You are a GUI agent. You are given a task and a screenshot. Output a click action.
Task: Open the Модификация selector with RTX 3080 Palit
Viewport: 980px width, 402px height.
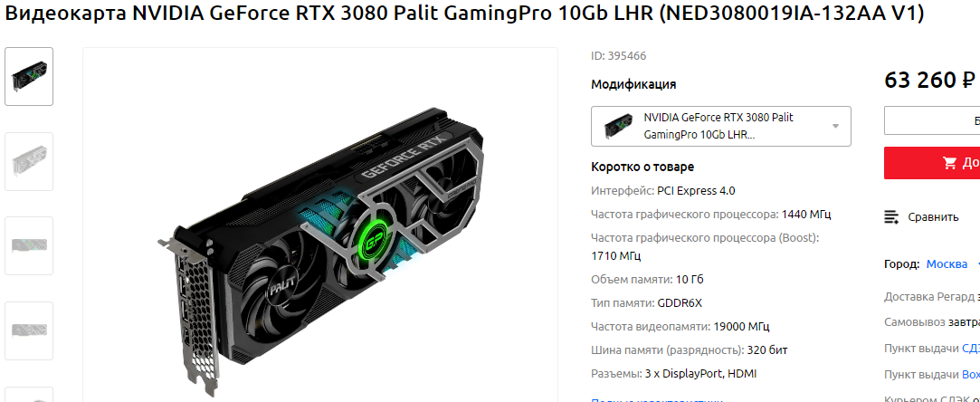point(720,126)
